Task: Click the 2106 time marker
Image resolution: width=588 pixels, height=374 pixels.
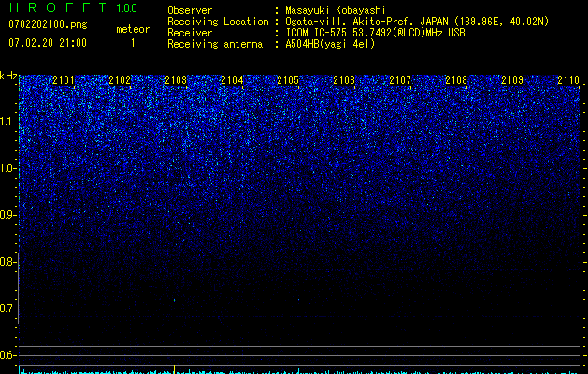Action: coord(344,80)
